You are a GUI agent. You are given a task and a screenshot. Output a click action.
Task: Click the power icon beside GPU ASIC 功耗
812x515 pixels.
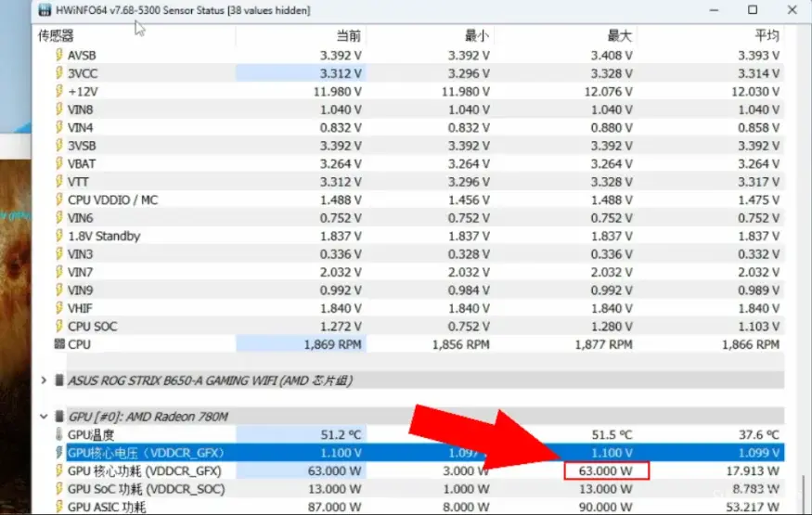pyautogui.click(x=59, y=508)
